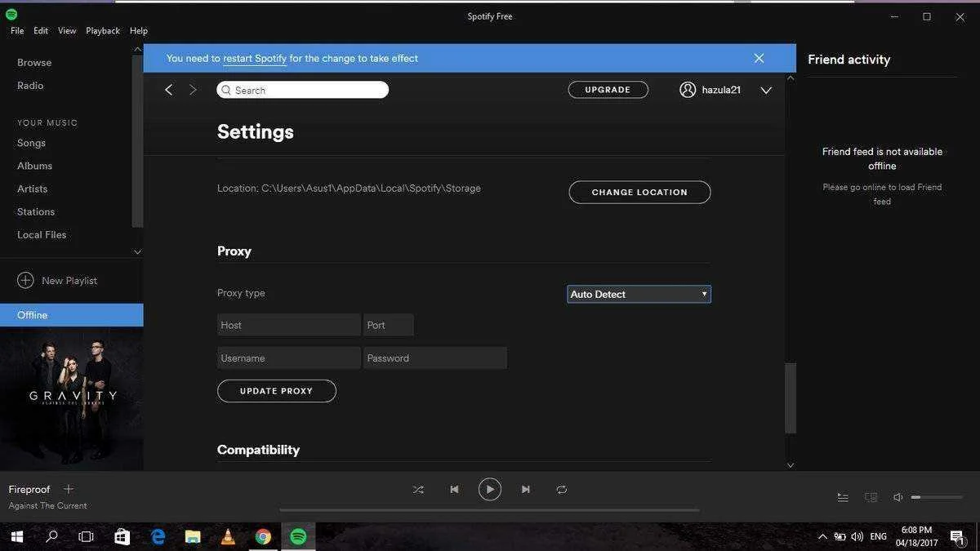Viewport: 980px width, 551px height.
Task: Open the devices available icon
Action: click(x=871, y=497)
